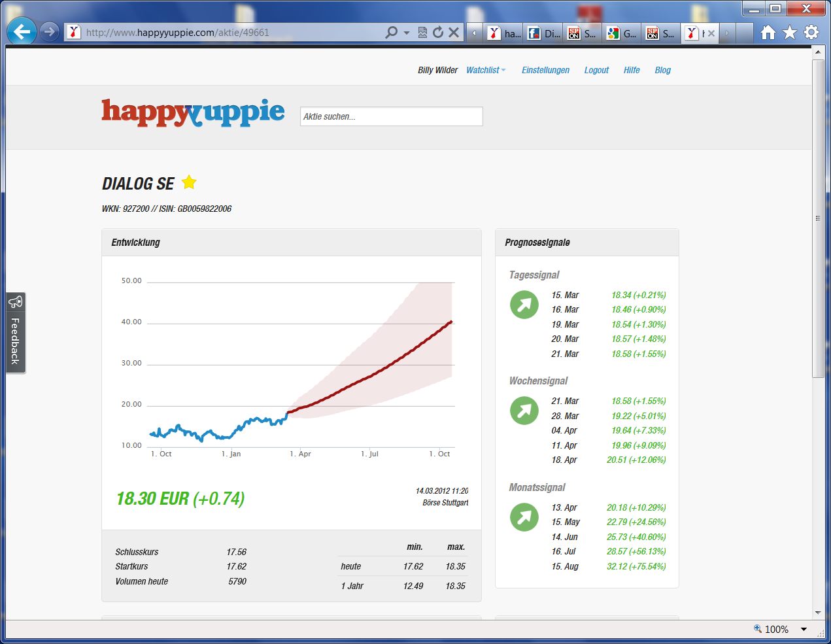The width and height of the screenshot is (831, 644).
Task: Switch to the 'Di...' browser tab
Action: point(544,33)
